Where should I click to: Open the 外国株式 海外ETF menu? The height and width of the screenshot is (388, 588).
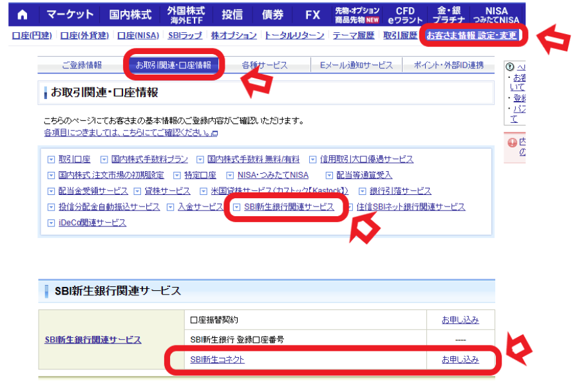coord(186,15)
